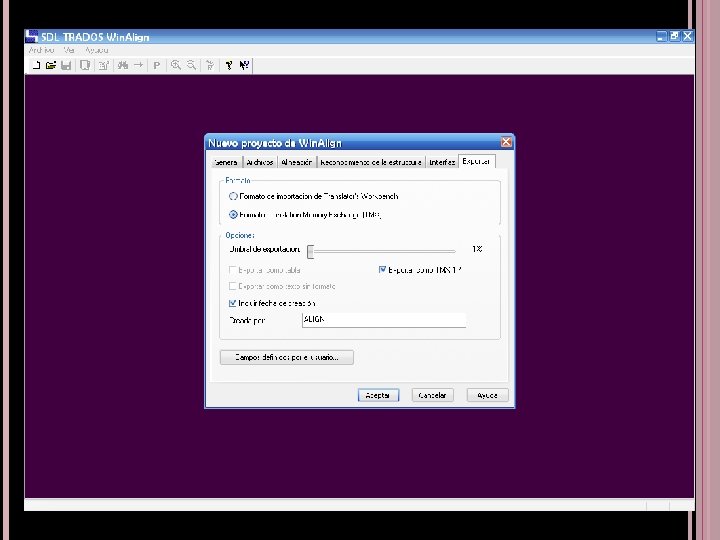Image resolution: width=720 pixels, height=540 pixels.
Task: Open Campos definidos por el usuario
Action: tap(287, 357)
